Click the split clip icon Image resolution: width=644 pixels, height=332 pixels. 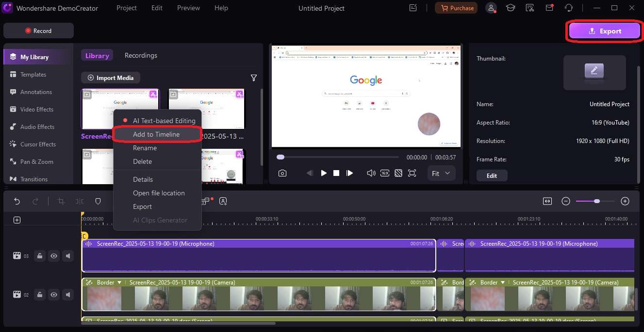pos(80,201)
